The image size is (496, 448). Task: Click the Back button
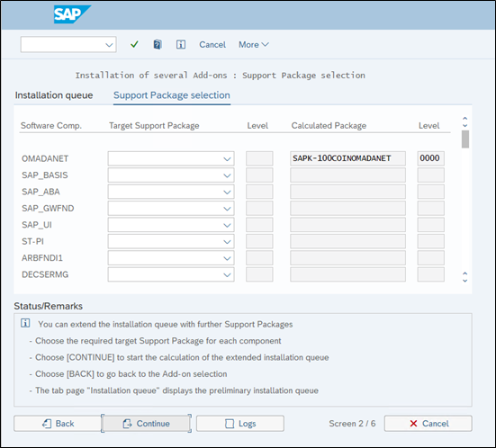pyautogui.click(x=58, y=424)
